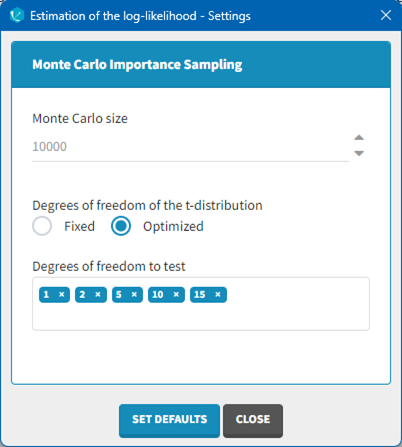Click the SET DEFAULTS button

click(169, 421)
